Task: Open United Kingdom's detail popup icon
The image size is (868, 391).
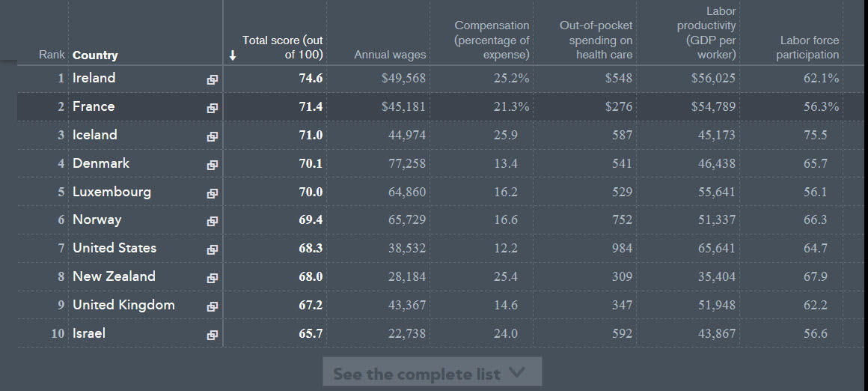Action: (x=213, y=306)
